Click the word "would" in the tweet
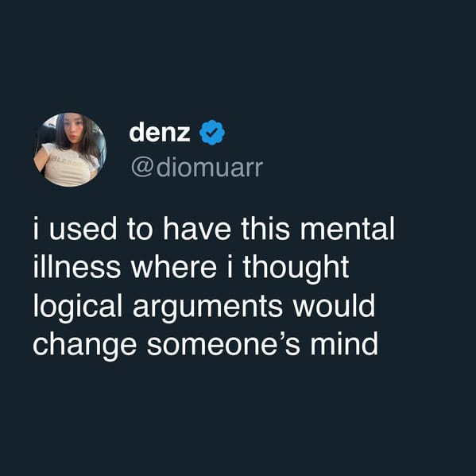 coord(334,305)
